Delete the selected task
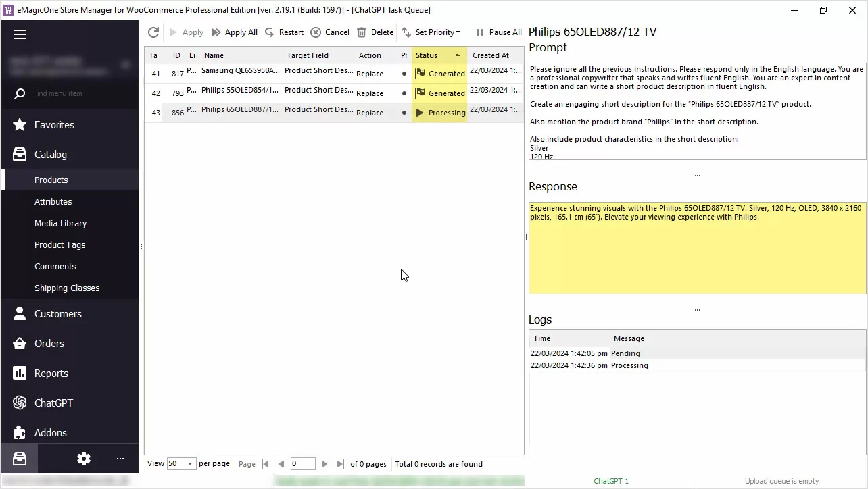The width and height of the screenshot is (868, 489). (x=375, y=32)
